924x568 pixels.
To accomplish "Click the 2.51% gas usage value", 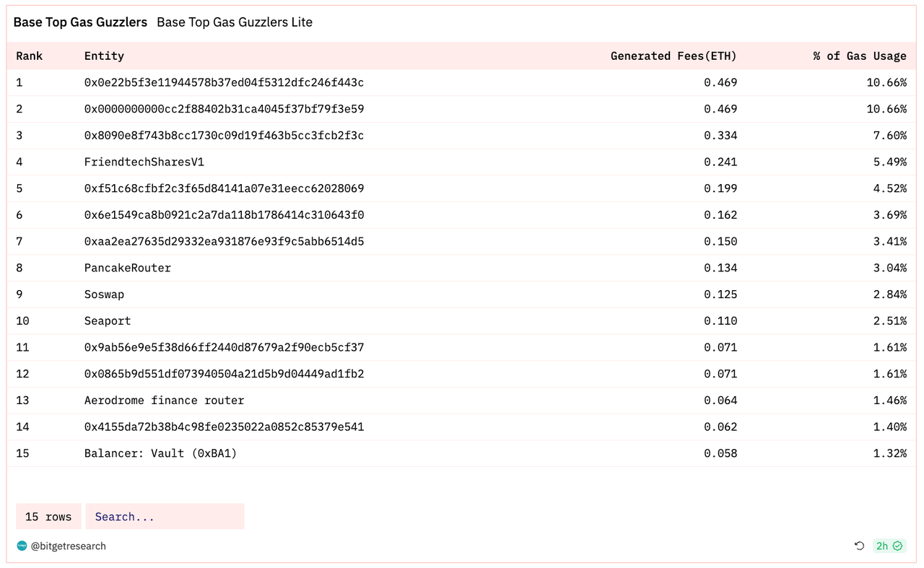I will click(890, 320).
